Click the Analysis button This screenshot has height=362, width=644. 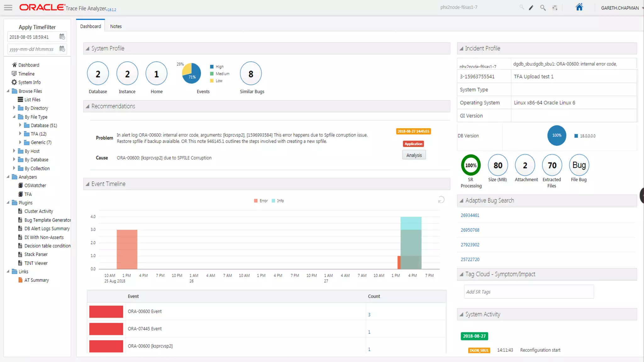414,155
